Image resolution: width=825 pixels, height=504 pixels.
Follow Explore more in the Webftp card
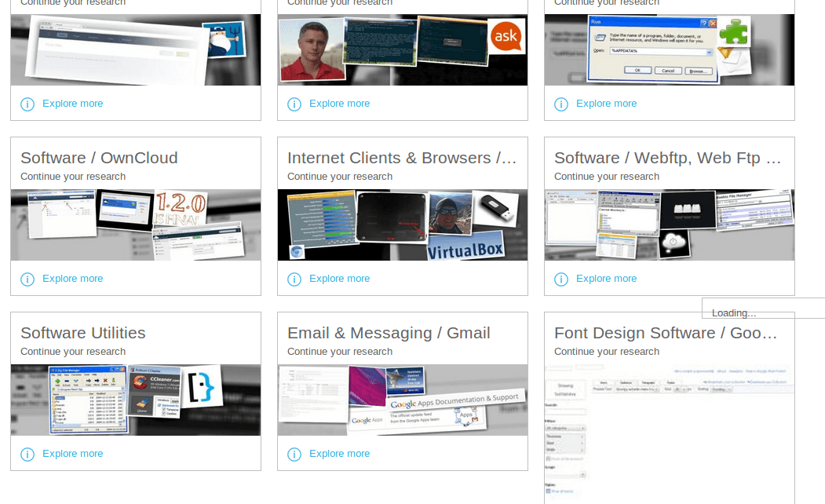606,279
